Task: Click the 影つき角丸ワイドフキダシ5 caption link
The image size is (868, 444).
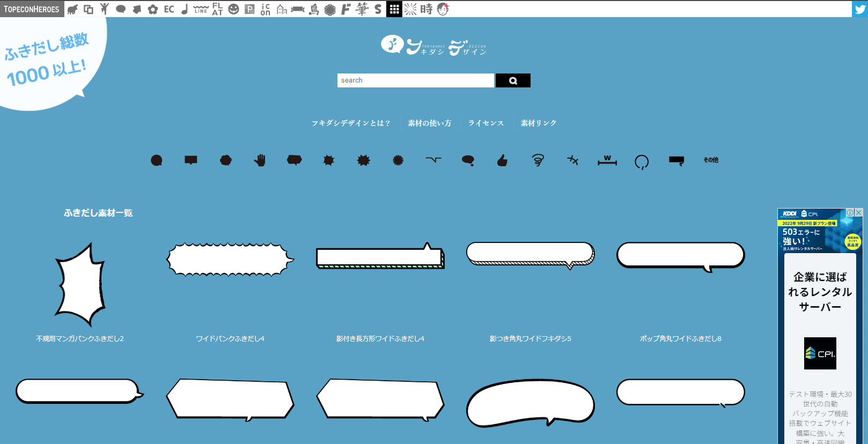Action: coord(531,339)
